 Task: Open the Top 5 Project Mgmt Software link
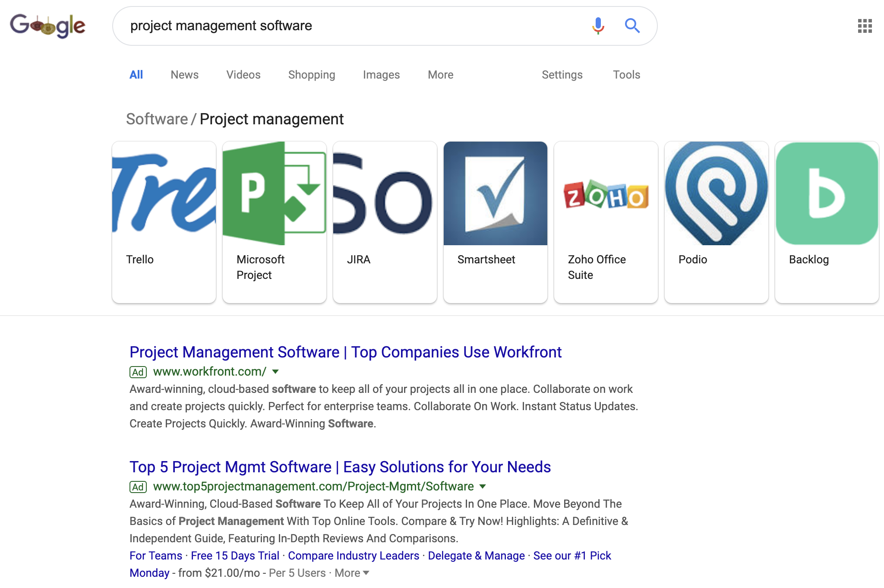340,467
